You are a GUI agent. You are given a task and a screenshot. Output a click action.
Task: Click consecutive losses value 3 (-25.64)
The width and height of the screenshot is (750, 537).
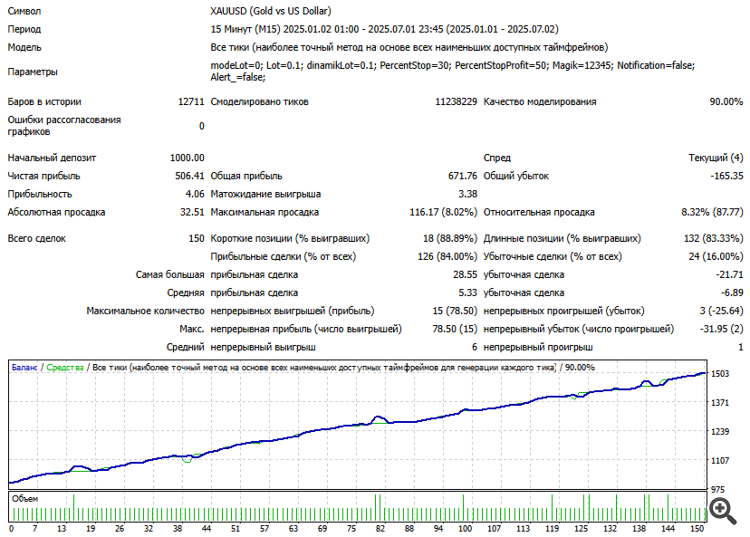[721, 311]
